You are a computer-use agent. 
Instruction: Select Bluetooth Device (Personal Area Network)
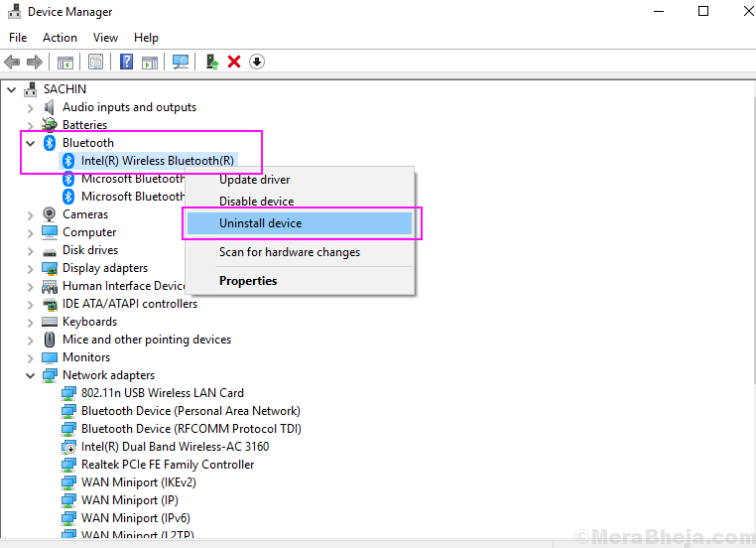click(x=190, y=411)
